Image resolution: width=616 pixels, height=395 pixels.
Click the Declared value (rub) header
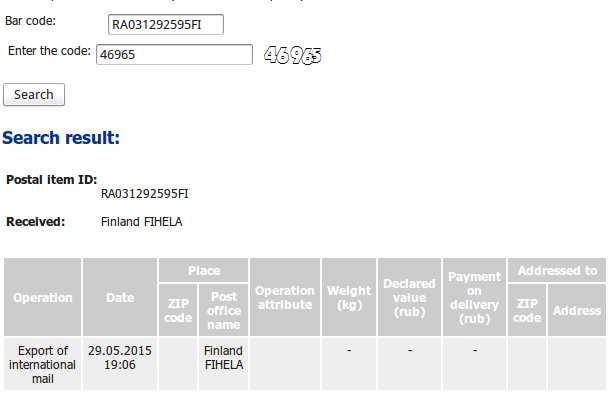tap(409, 298)
